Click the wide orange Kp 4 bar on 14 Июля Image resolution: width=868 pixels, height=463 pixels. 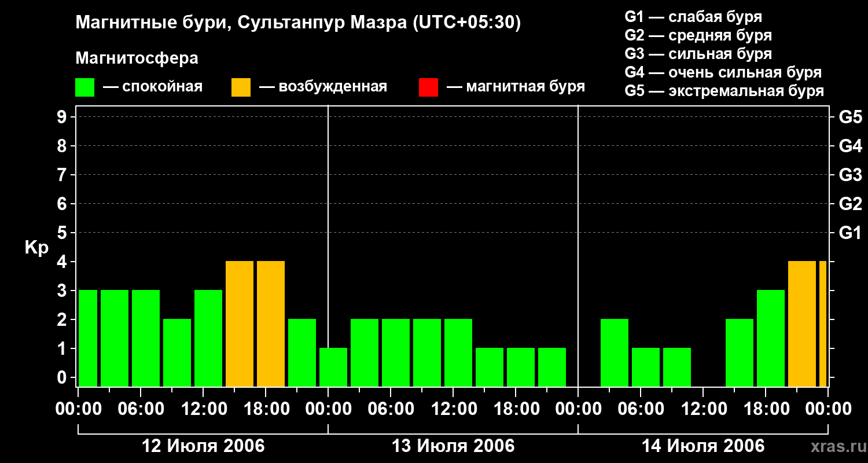point(802,324)
